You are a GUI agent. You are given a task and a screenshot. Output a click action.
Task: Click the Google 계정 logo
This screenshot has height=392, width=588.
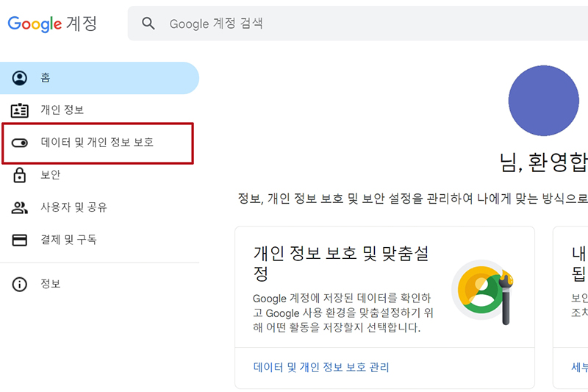(x=52, y=24)
